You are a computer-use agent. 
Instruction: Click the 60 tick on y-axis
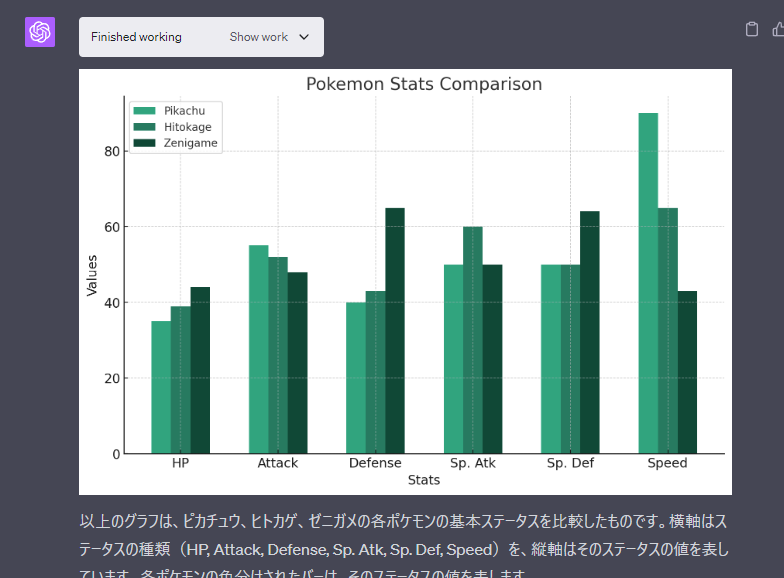pos(112,227)
